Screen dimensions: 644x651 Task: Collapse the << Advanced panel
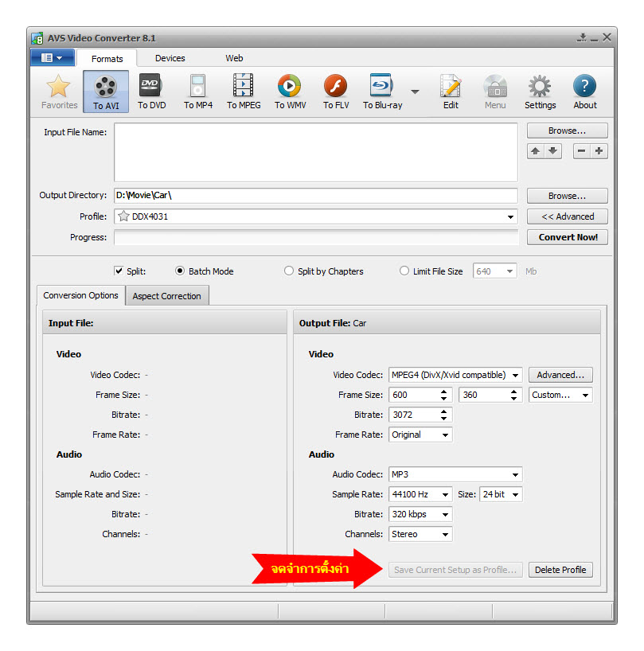(568, 216)
